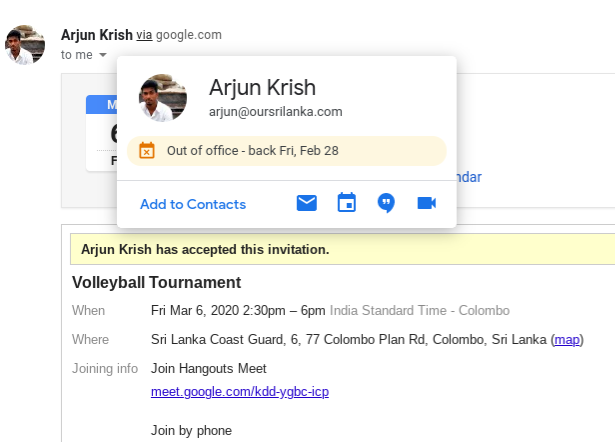
Task: Click 'India Standard Time - Colombo' text
Action: [x=420, y=311]
